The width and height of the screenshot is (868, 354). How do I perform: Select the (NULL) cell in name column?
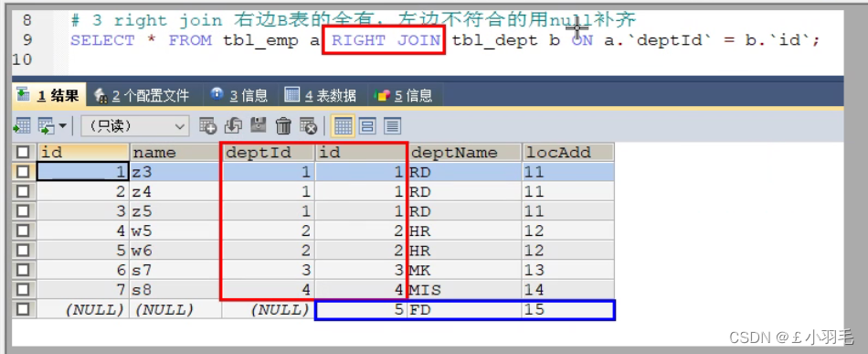click(175, 310)
